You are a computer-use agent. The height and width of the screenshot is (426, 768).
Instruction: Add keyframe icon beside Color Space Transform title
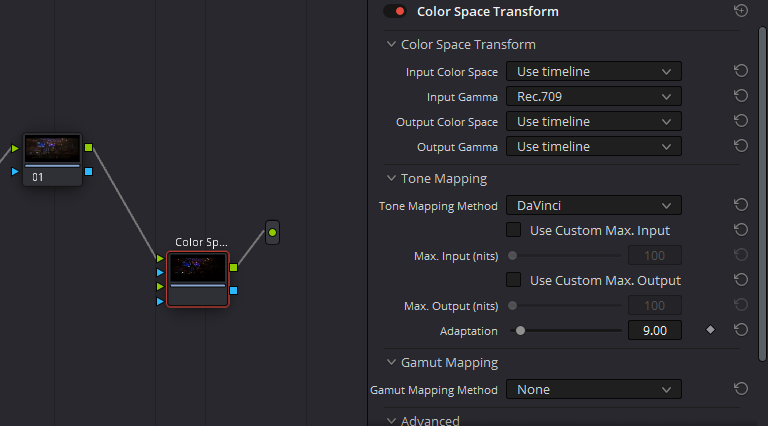coord(741,10)
